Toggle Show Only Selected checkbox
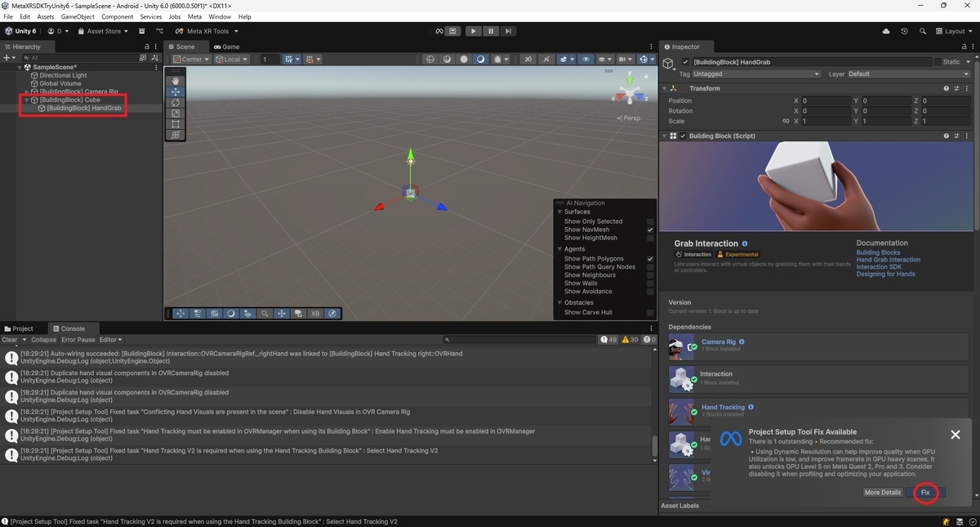980x527 pixels. tap(650, 221)
